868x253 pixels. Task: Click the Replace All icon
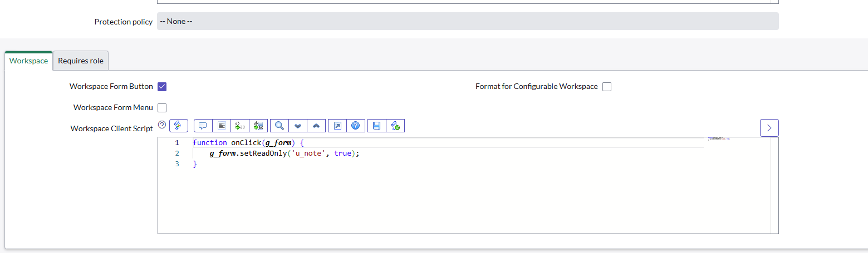pyautogui.click(x=258, y=126)
